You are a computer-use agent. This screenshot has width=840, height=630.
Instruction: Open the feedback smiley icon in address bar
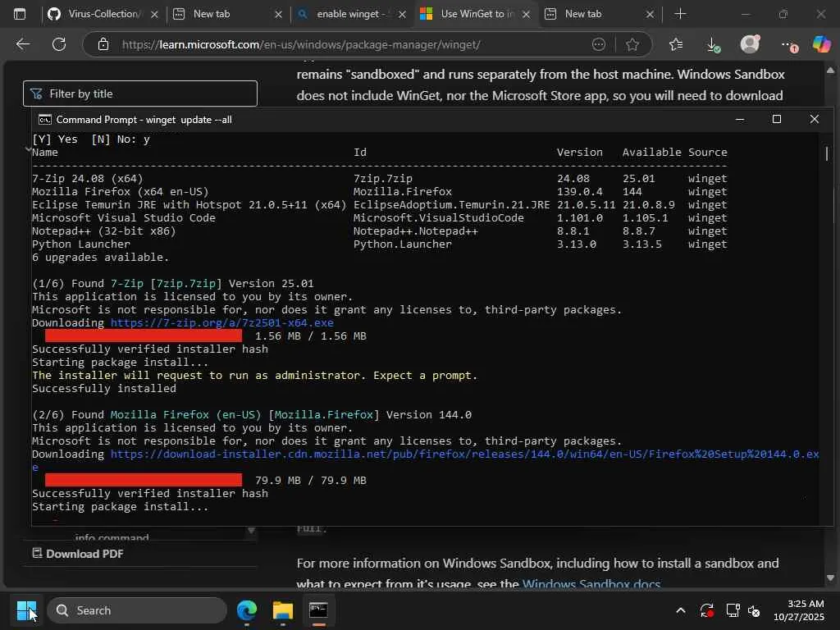tap(599, 44)
